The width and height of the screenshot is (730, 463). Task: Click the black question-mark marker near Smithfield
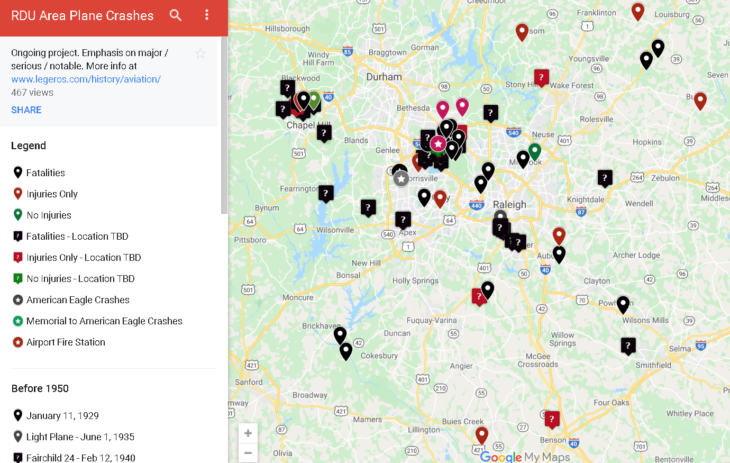628,345
